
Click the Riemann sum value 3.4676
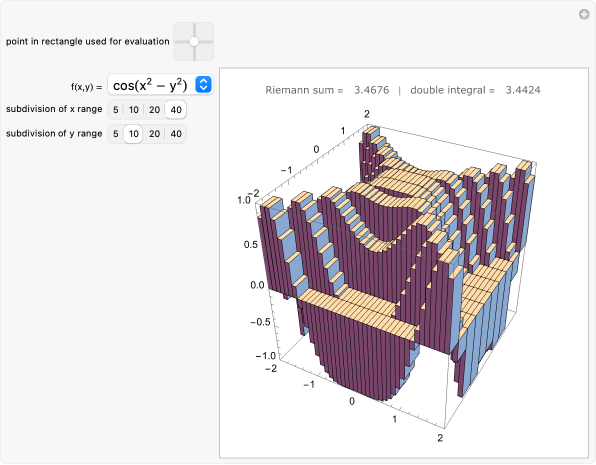click(x=371, y=90)
